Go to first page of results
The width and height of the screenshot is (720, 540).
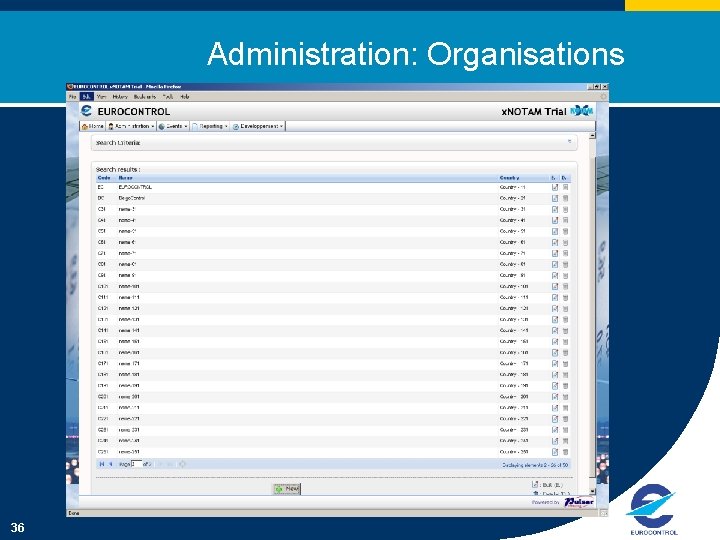coord(101,464)
